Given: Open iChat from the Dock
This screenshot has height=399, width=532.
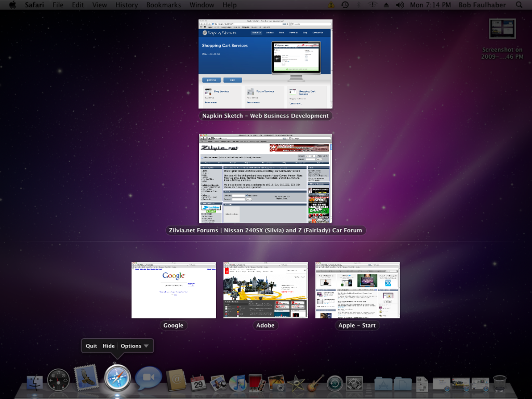Looking at the screenshot, I should tap(148, 378).
